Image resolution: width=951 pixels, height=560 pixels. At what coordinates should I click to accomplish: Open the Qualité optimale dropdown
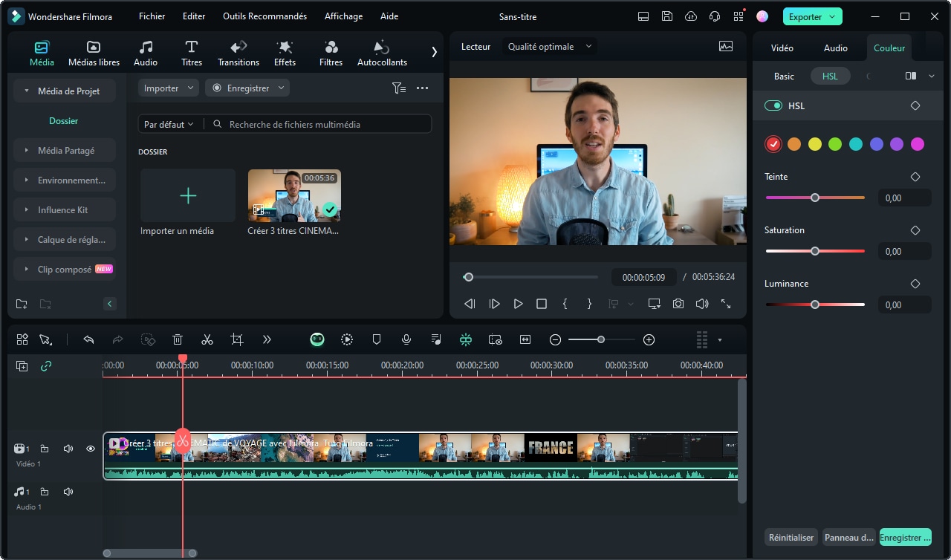point(550,46)
